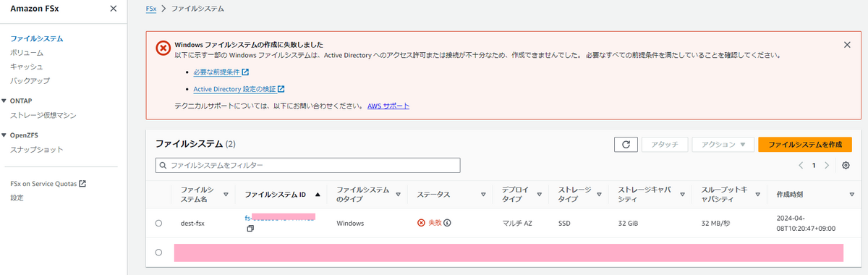Refresh the file systems list

coord(626,145)
